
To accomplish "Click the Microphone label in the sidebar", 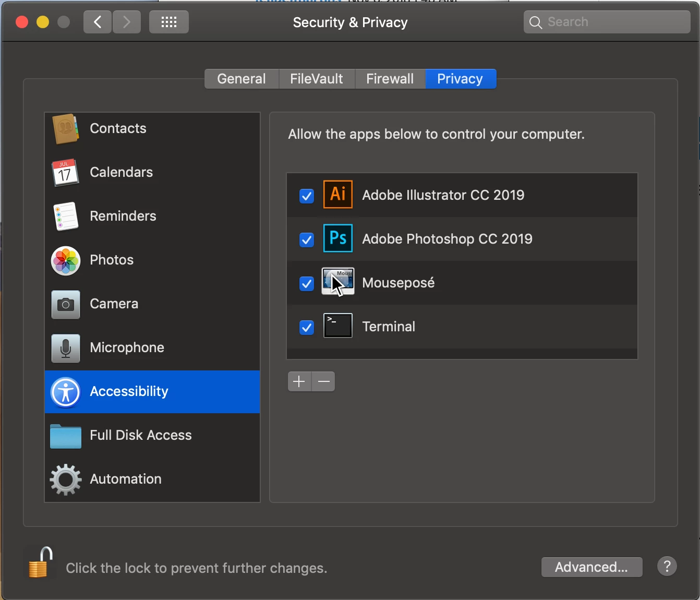I will tap(127, 347).
